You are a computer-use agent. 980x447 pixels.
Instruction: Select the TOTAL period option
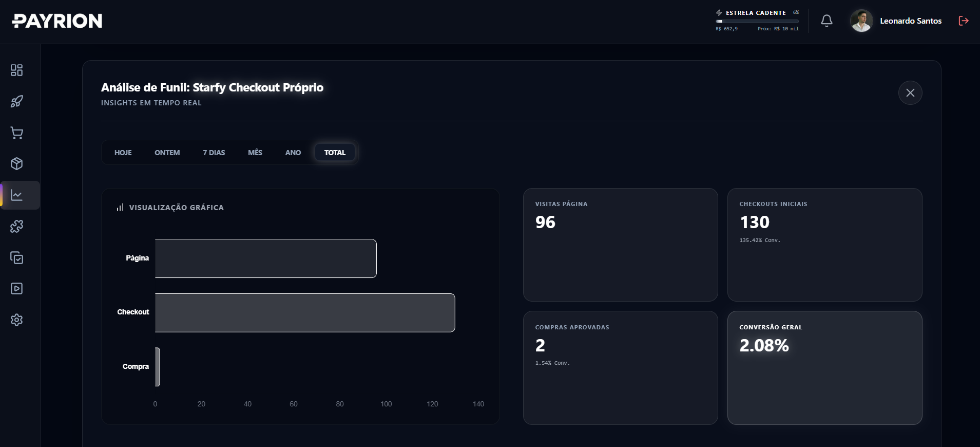point(335,152)
